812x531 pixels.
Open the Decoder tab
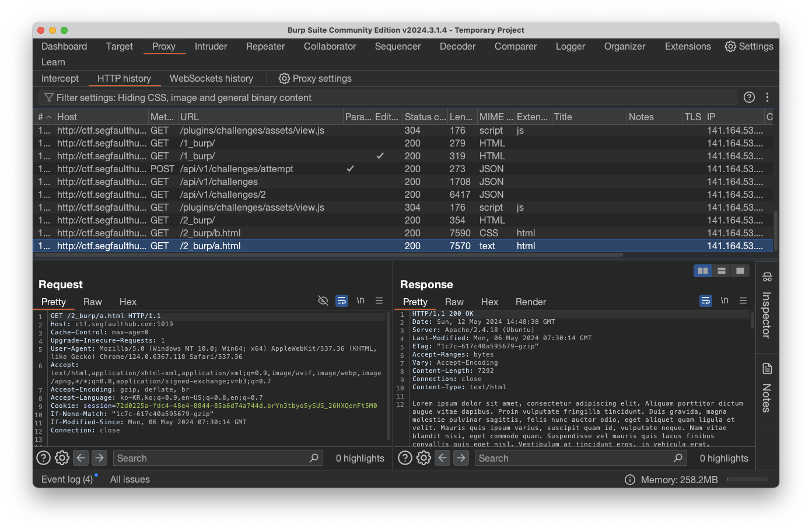pyautogui.click(x=458, y=46)
